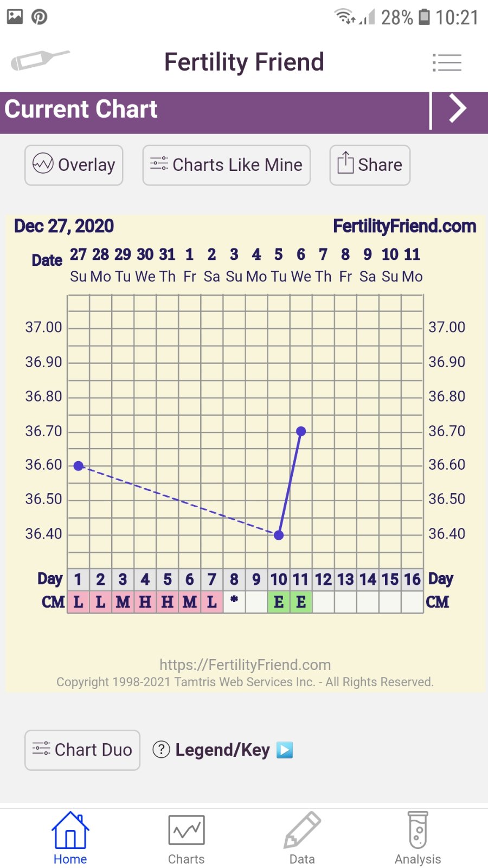This screenshot has height=868, width=488.
Task: Tap the Pinterest notification icon
Action: coord(39,17)
